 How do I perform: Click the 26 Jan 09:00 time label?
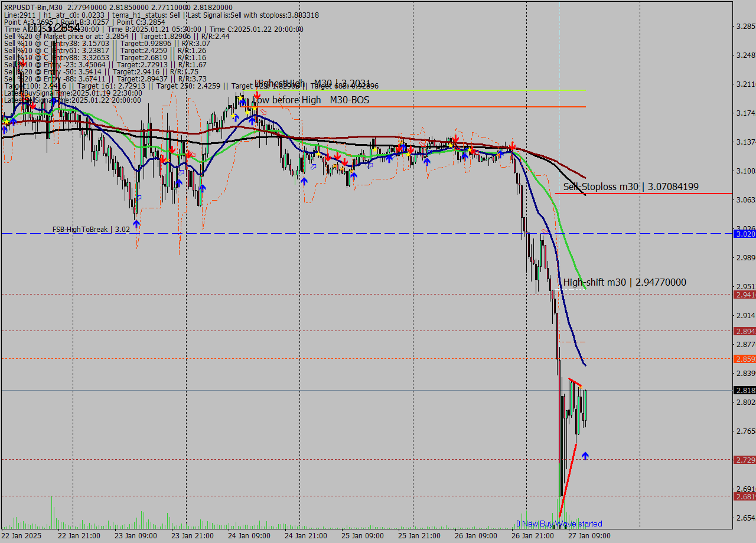coord(475,536)
